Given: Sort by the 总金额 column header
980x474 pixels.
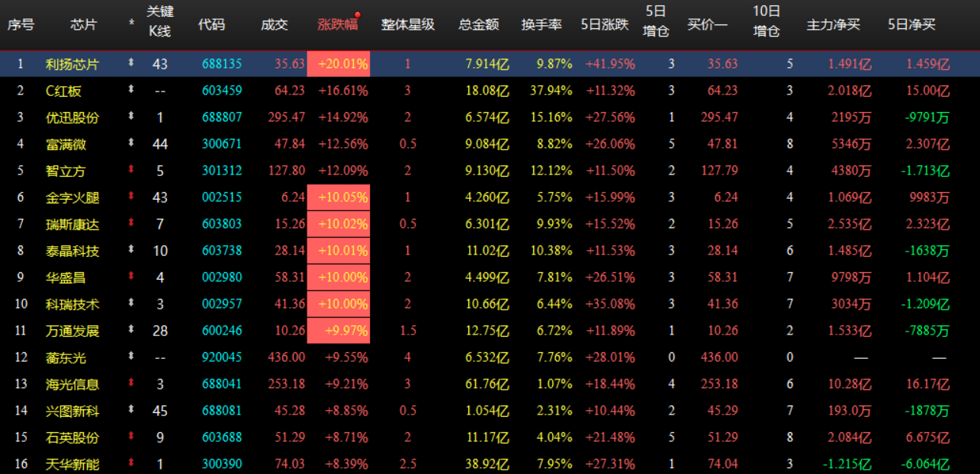Looking at the screenshot, I should coord(480,23).
